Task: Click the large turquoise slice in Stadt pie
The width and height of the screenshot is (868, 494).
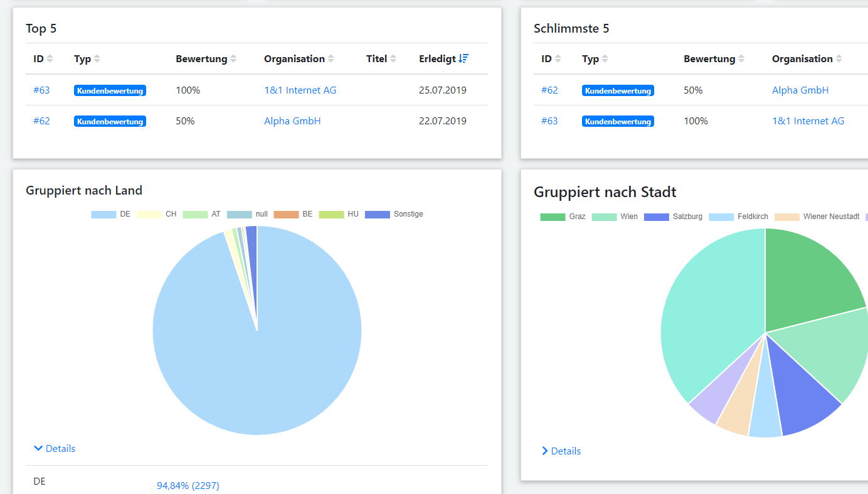Action: (x=709, y=308)
